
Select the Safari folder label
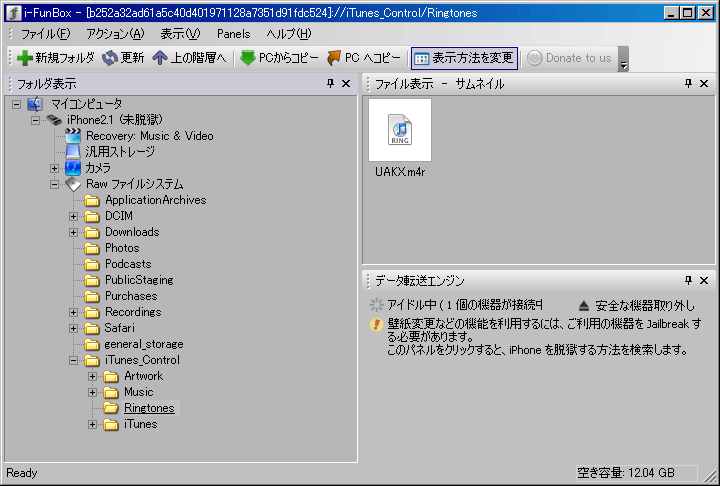tap(119, 328)
